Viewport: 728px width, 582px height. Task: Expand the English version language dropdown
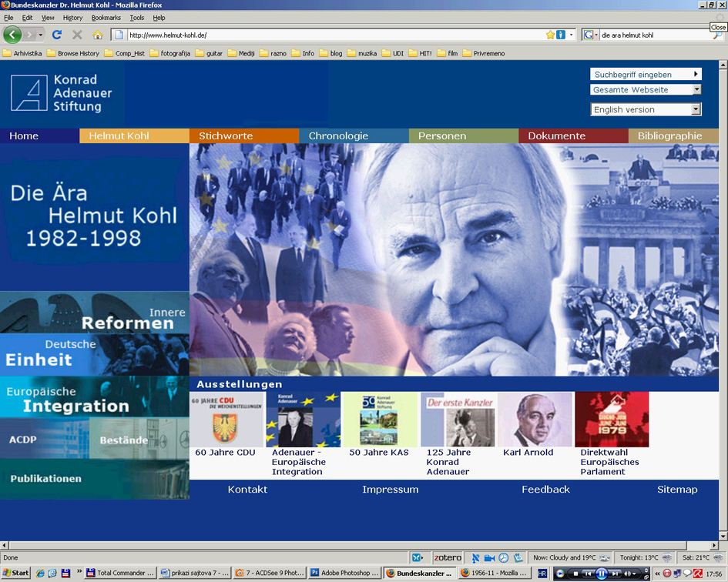coord(696,110)
